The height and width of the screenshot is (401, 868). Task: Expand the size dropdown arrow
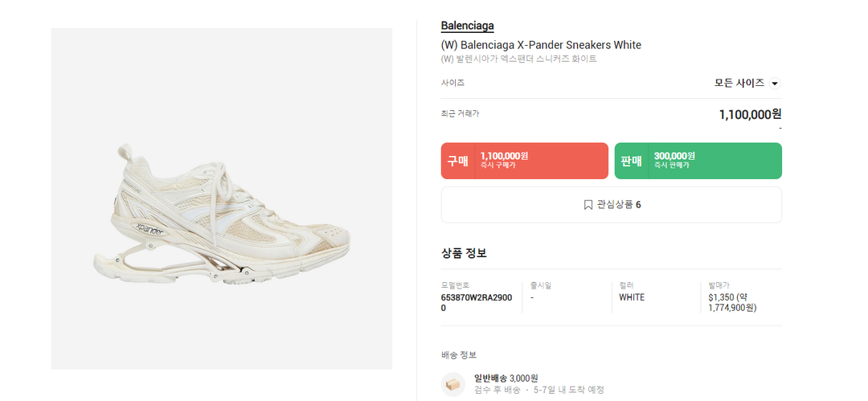pyautogui.click(x=775, y=84)
